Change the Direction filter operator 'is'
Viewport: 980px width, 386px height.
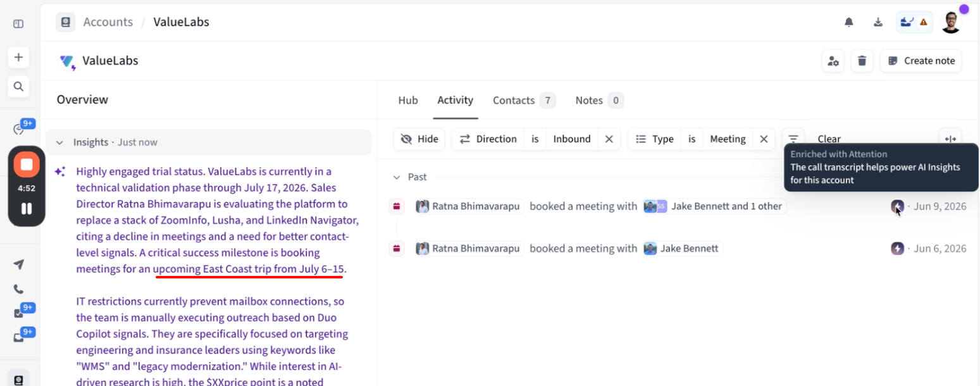535,139
